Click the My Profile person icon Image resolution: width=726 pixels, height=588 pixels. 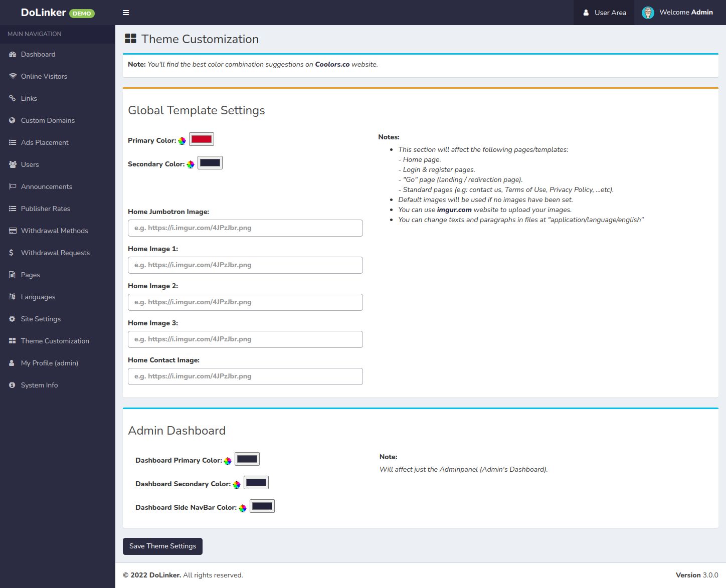pyautogui.click(x=12, y=363)
